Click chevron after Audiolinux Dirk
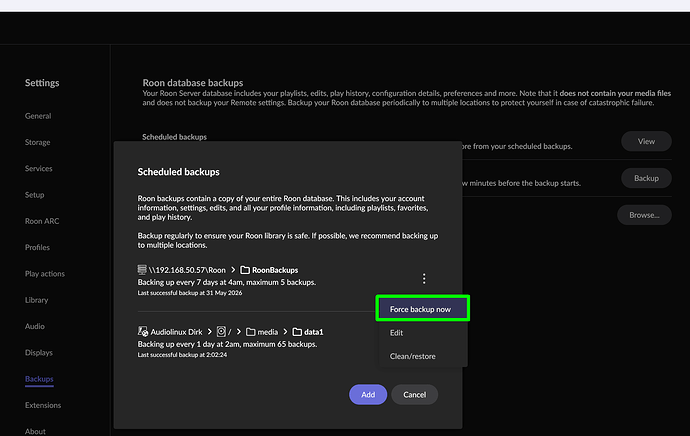The image size is (690, 436). click(x=209, y=332)
